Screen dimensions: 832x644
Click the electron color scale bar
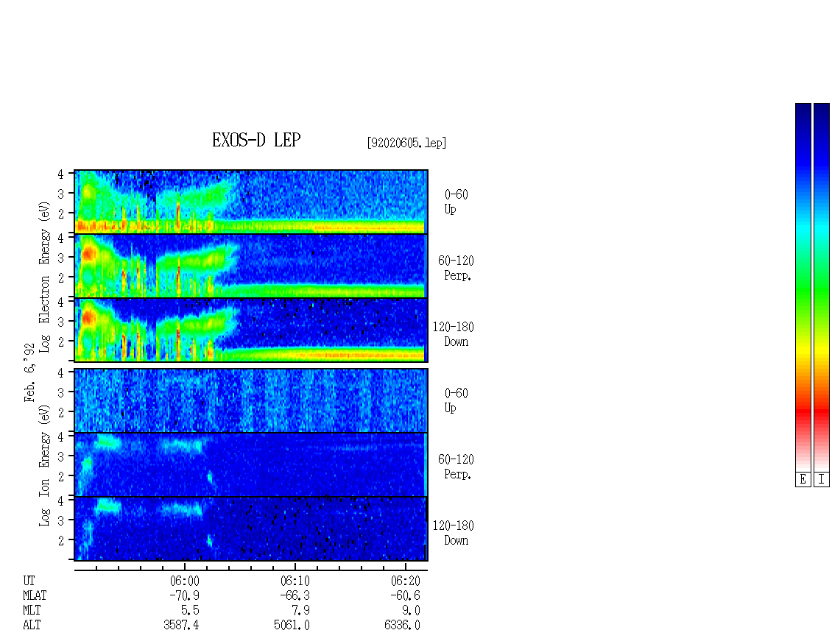[x=803, y=287]
